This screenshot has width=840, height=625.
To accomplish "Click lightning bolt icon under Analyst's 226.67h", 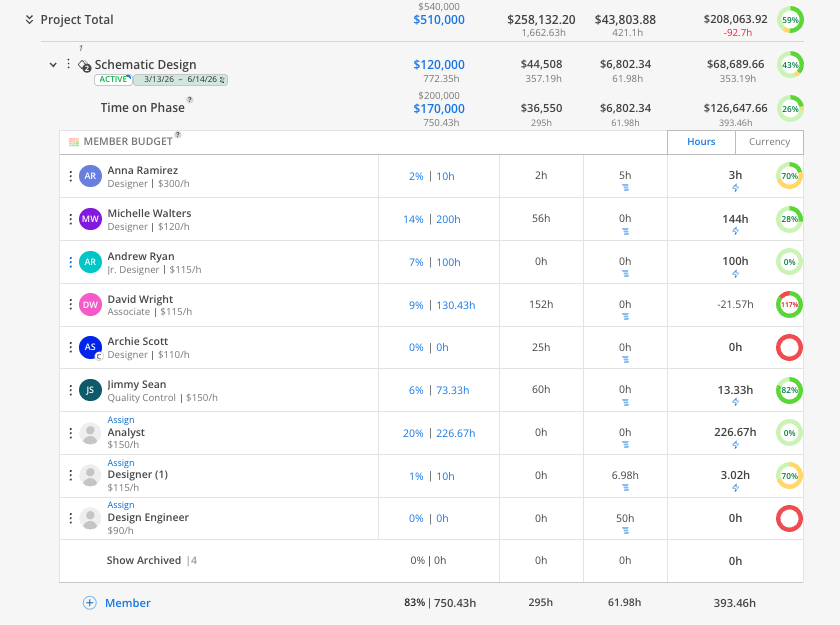I will (736, 445).
